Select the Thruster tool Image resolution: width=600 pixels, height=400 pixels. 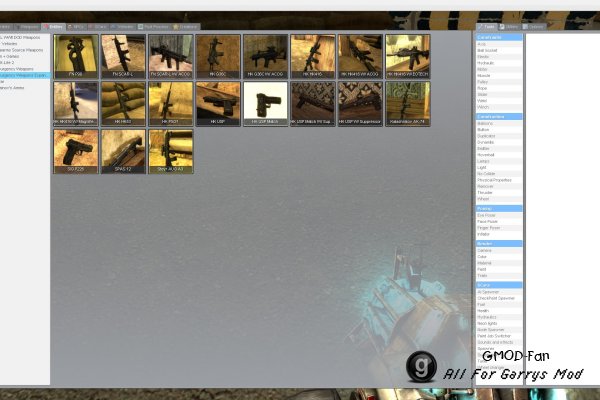[x=499, y=193]
